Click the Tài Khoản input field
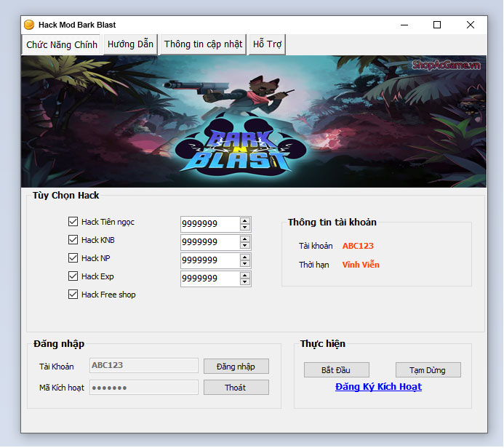504x448 pixels. [x=144, y=365]
